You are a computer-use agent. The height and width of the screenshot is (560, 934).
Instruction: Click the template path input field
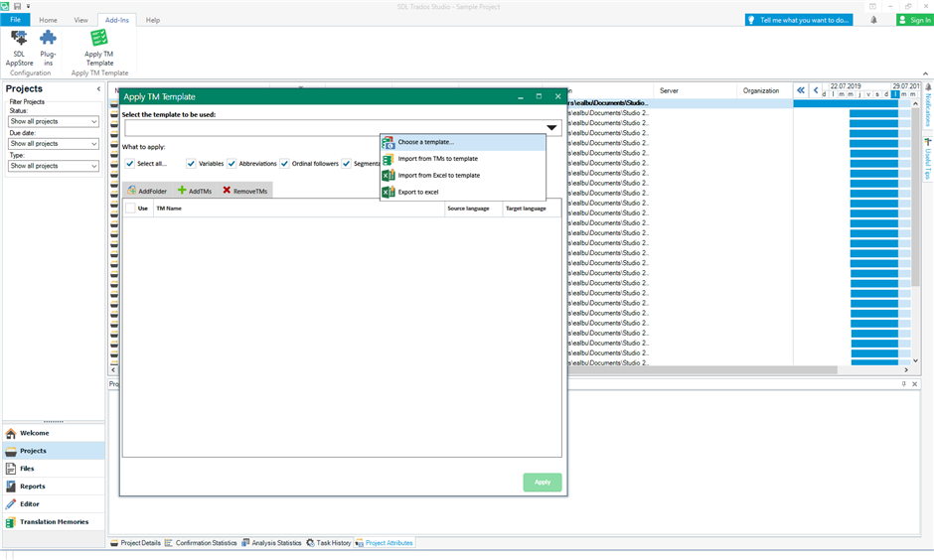pyautogui.click(x=335, y=127)
